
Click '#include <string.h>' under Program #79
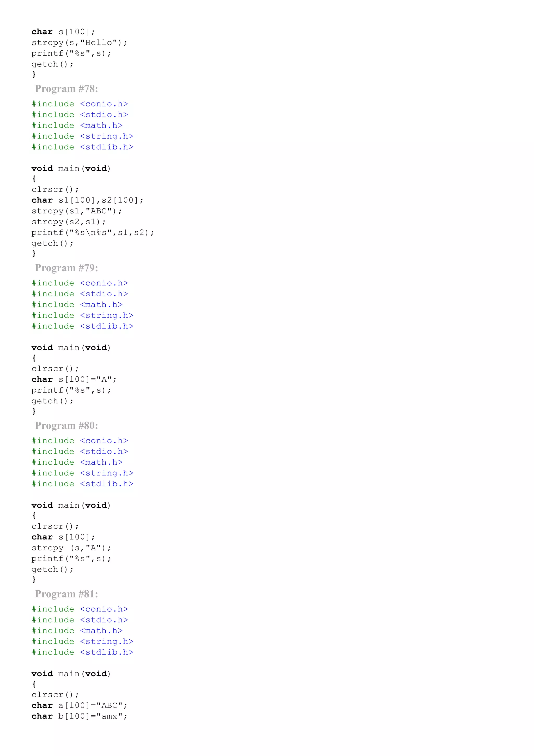click(83, 315)
